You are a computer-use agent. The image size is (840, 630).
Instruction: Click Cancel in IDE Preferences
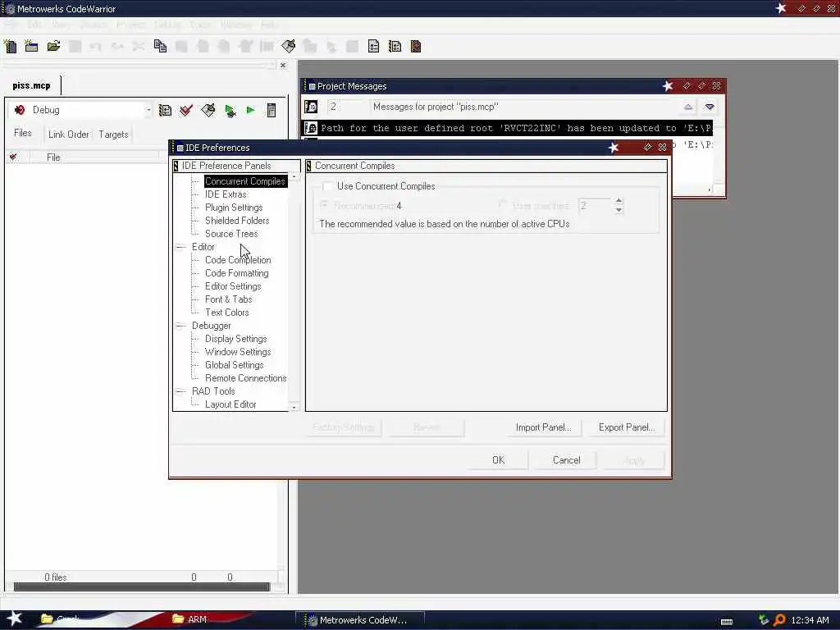click(x=566, y=460)
